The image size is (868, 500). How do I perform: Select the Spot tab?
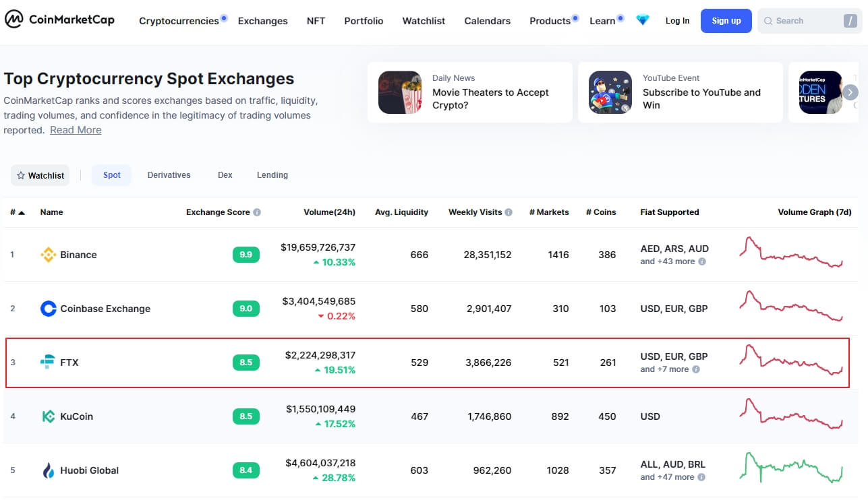click(x=112, y=175)
